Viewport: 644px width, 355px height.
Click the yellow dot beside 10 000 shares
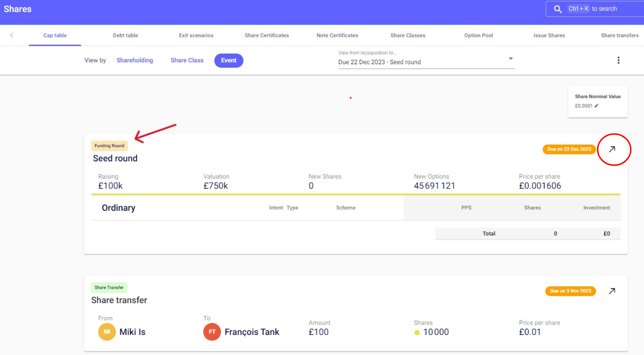[417, 332]
